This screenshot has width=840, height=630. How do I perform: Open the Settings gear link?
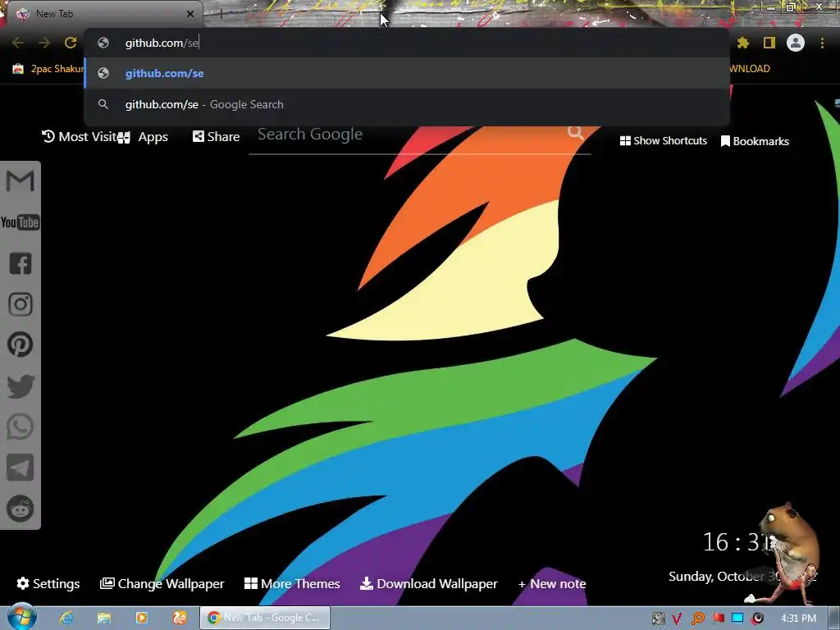[x=48, y=583]
